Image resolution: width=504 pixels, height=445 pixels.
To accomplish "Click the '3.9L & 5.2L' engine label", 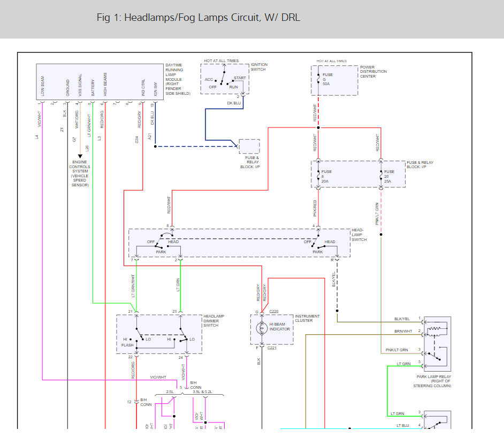I will point(202,392).
